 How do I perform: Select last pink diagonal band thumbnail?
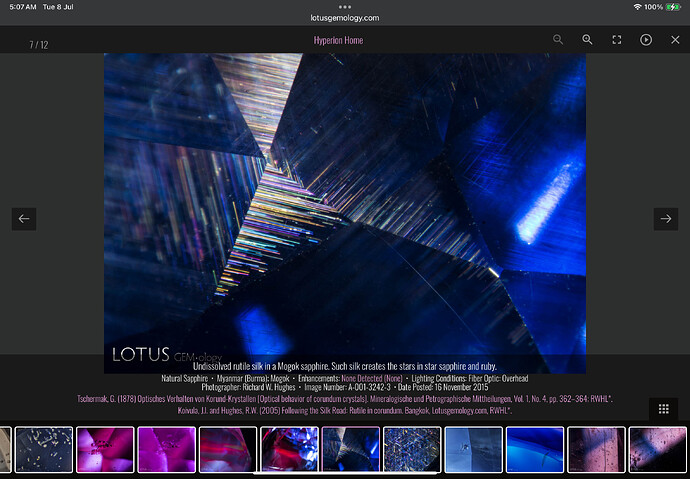point(657,449)
